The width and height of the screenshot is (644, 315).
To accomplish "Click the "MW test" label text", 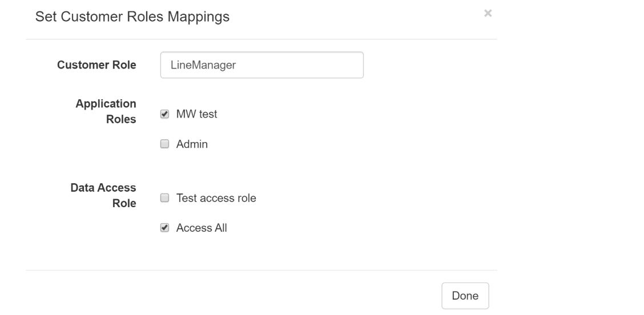I will click(x=196, y=114).
